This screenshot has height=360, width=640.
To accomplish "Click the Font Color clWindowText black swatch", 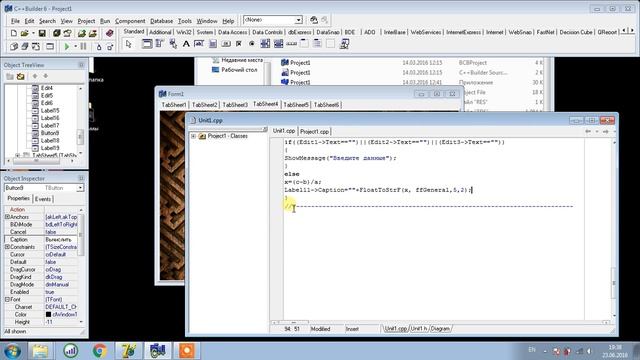I will click(x=48, y=315).
